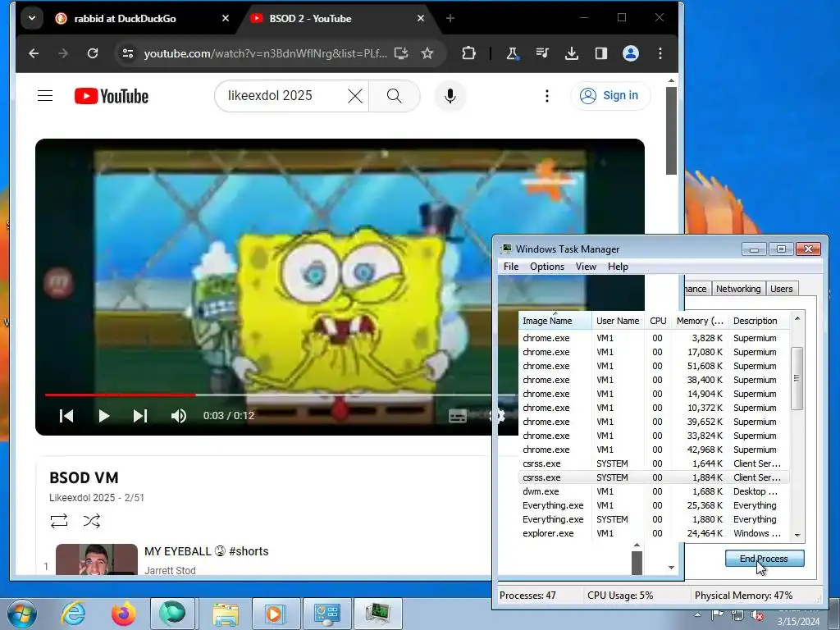
Task: Open Likeexdol 2025 playlist link
Action: tap(83, 498)
